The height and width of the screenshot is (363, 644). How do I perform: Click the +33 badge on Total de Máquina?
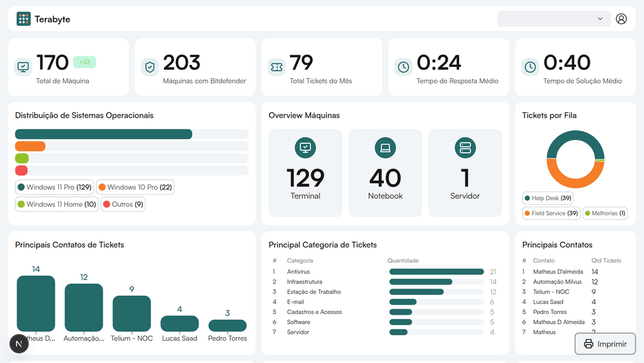pyautogui.click(x=85, y=62)
